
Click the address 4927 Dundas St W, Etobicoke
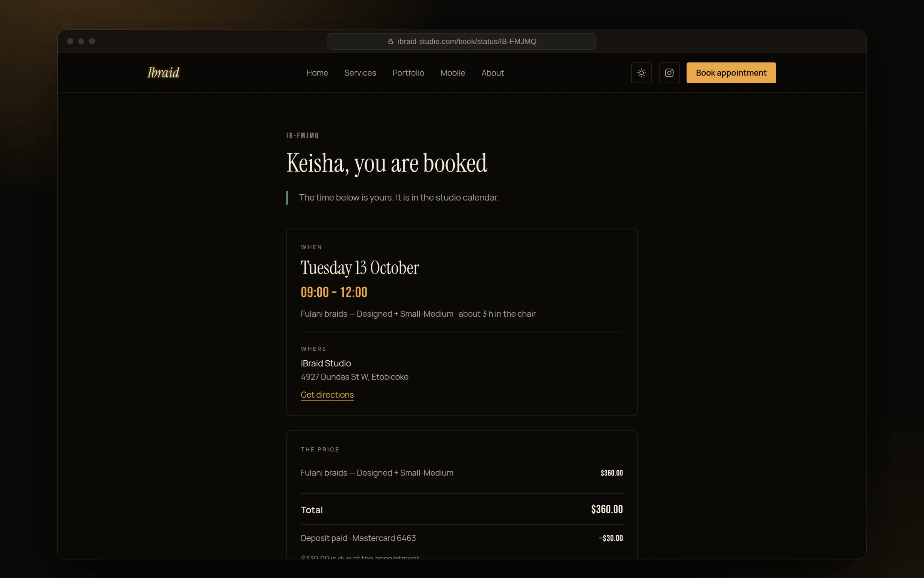click(355, 377)
